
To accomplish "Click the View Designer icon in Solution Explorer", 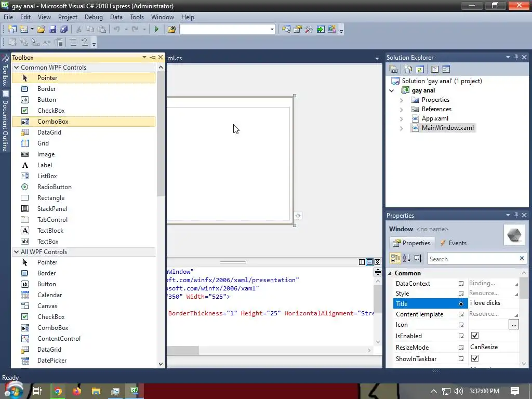I will coord(446,70).
